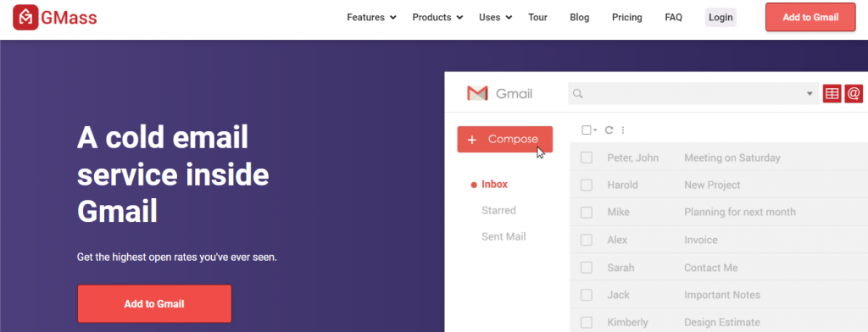Click into the Gmail search field

(693, 93)
